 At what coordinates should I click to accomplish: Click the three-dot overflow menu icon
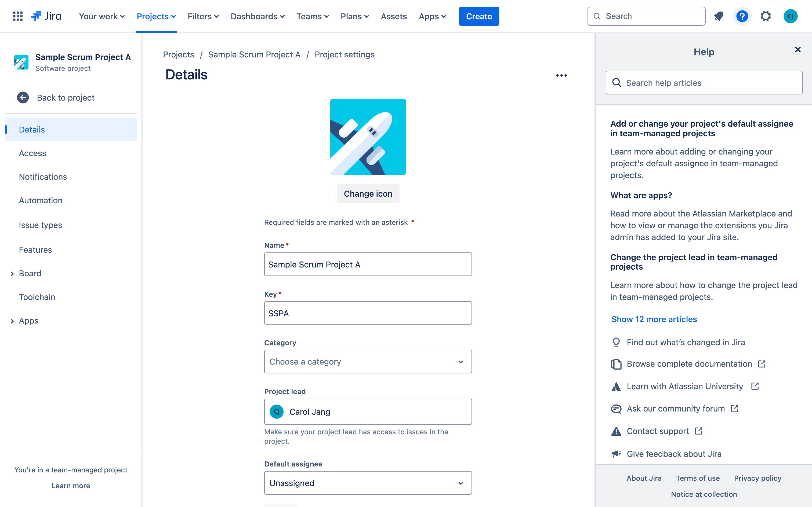[x=562, y=75]
